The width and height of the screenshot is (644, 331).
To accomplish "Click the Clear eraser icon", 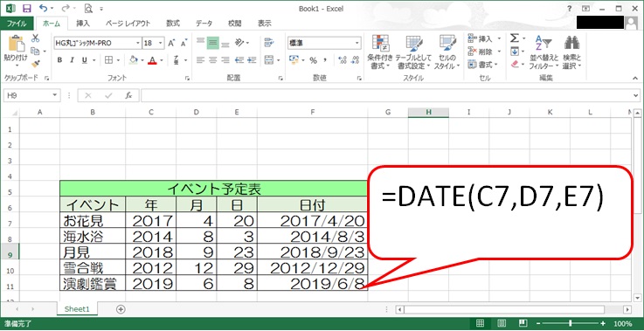I will tap(515, 65).
